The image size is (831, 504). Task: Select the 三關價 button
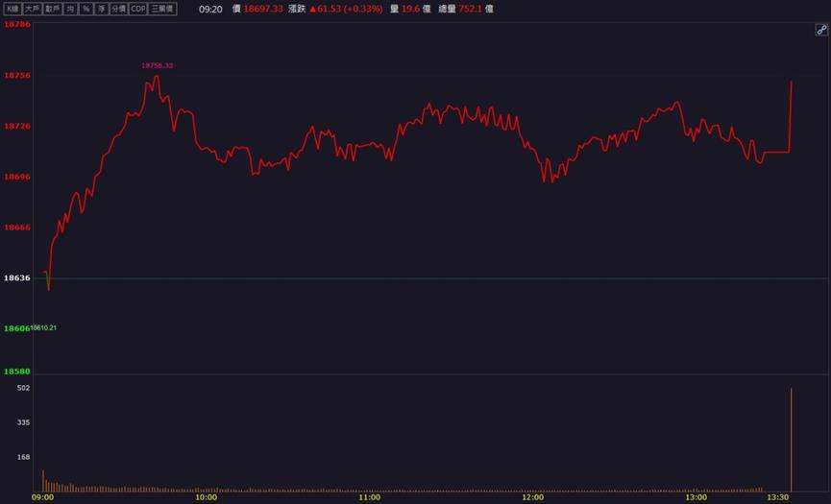pyautogui.click(x=162, y=9)
